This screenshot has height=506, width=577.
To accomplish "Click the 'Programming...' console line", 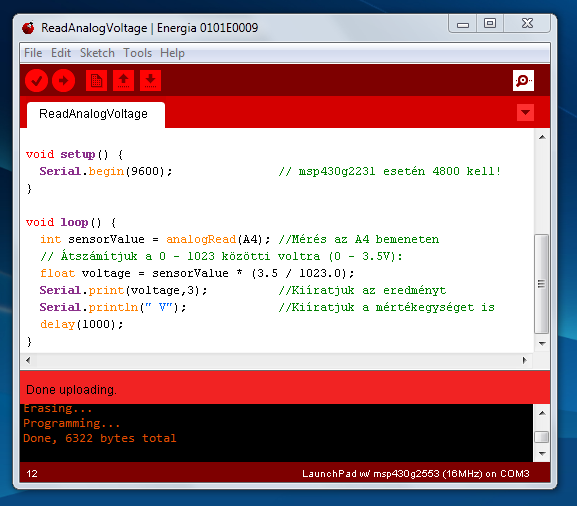I will (72, 424).
